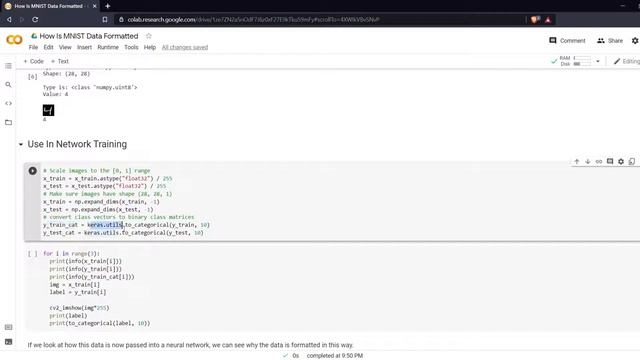Open the command palette icon in sidebar
Viewport: 640px width, 360px height.
(x=8, y=327)
